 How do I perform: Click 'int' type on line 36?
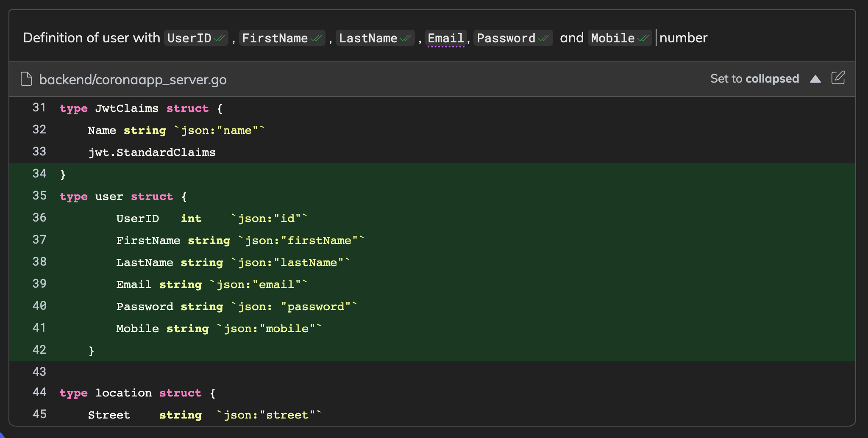[x=191, y=219]
